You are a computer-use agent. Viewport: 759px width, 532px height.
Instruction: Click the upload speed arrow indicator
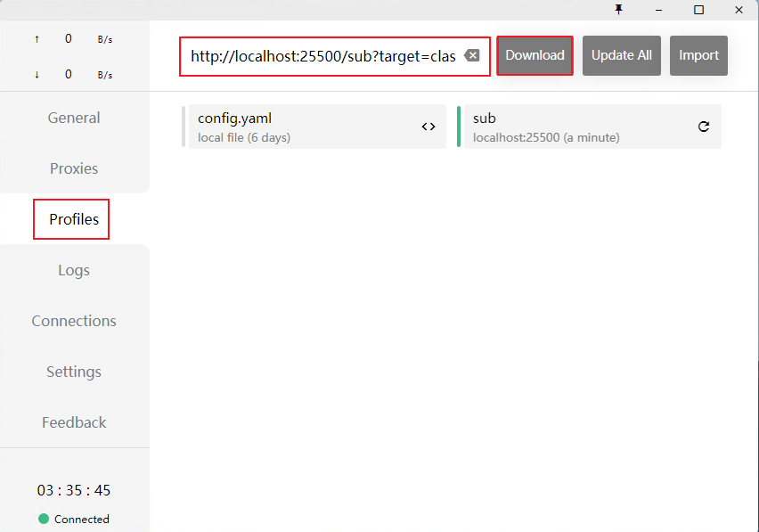coord(36,38)
